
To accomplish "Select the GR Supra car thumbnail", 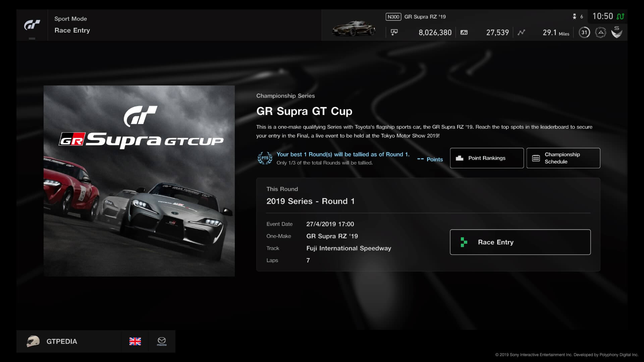I will pyautogui.click(x=354, y=28).
